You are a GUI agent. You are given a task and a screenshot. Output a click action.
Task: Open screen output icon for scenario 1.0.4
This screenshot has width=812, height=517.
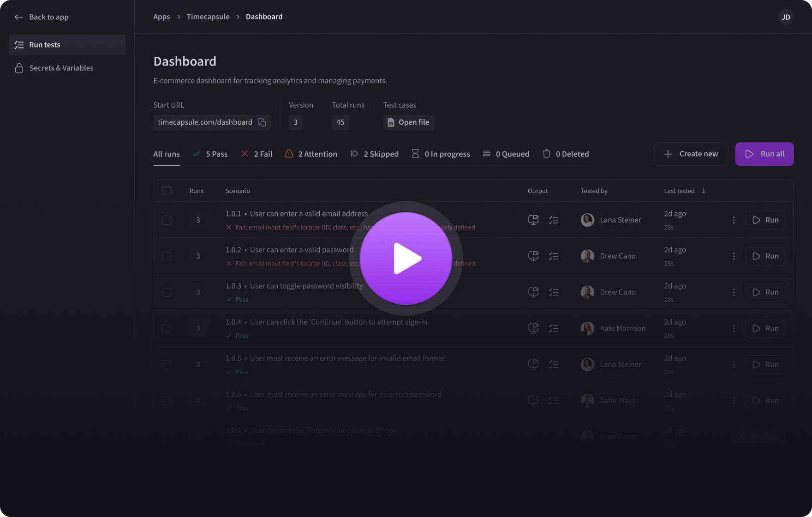533,328
